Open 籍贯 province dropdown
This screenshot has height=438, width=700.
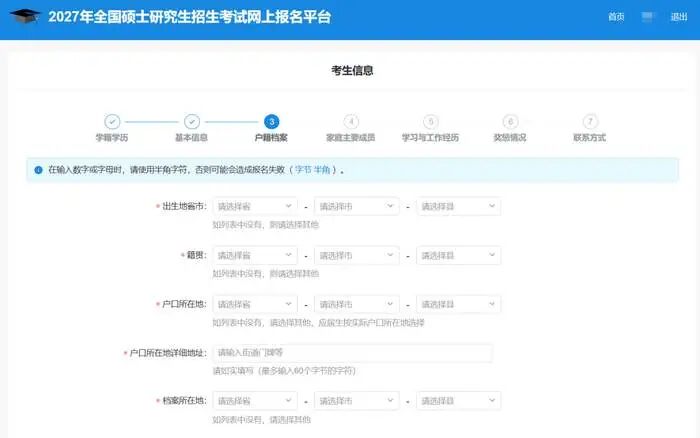tap(255, 255)
